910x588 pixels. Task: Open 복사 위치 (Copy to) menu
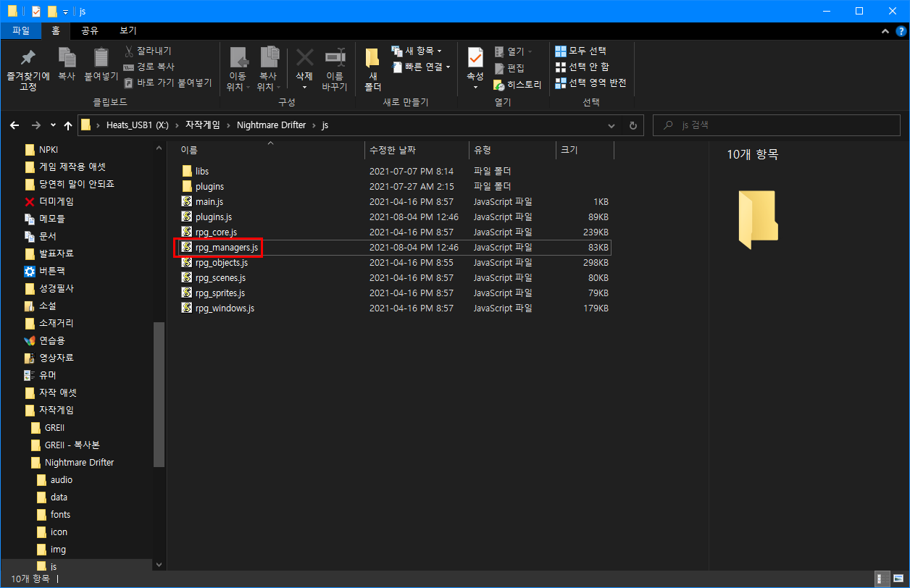coord(268,70)
